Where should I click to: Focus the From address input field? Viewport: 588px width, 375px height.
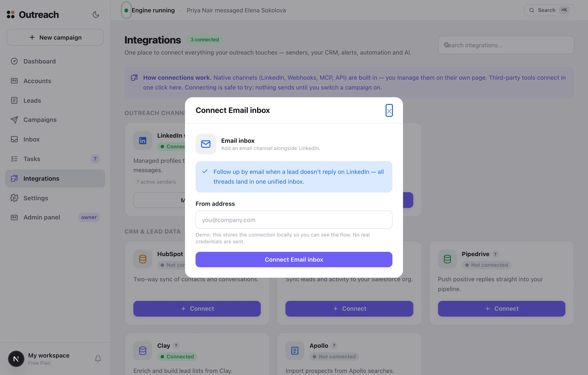(294, 220)
